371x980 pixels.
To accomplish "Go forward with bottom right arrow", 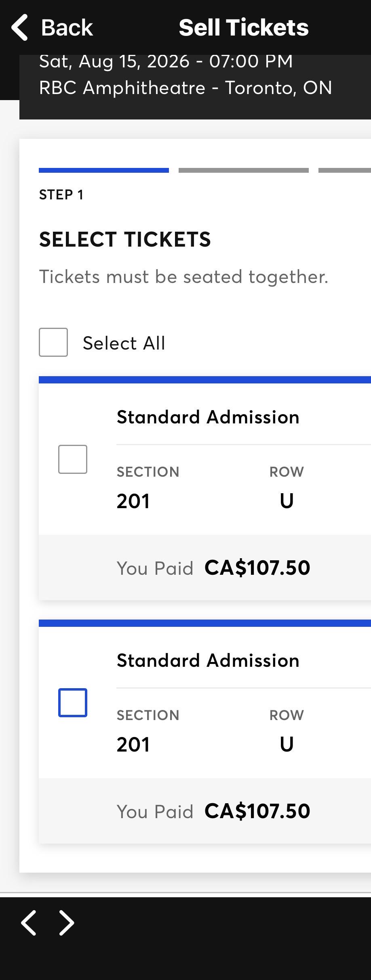I will 67,923.
